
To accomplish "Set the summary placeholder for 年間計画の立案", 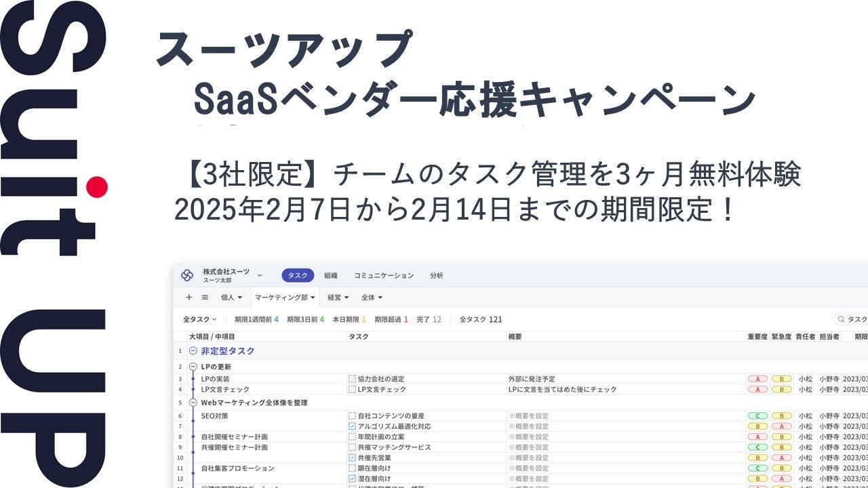I will click(x=528, y=437).
